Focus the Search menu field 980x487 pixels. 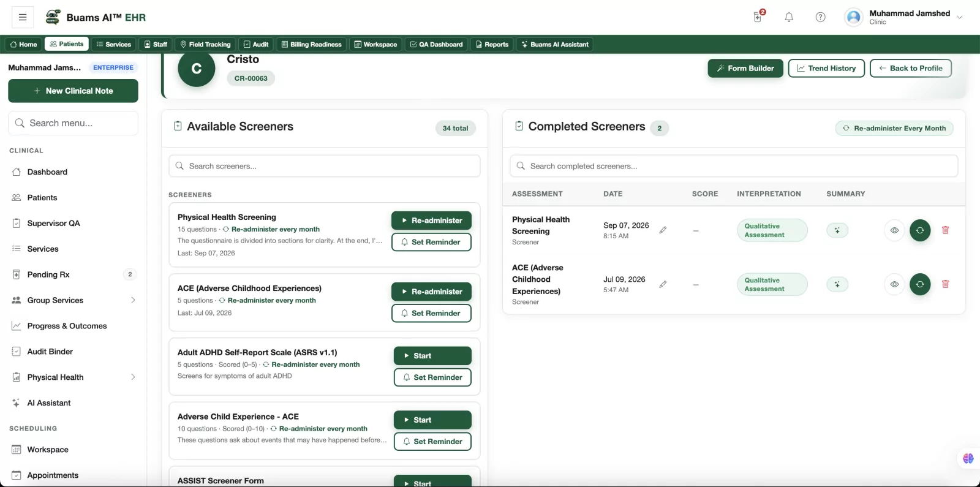[73, 123]
